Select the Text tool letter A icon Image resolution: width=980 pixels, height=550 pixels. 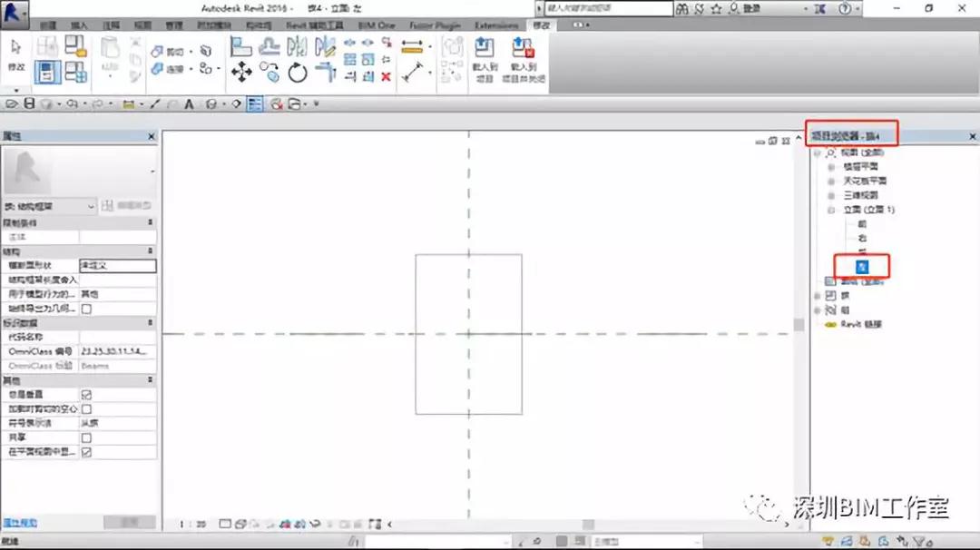click(x=189, y=104)
